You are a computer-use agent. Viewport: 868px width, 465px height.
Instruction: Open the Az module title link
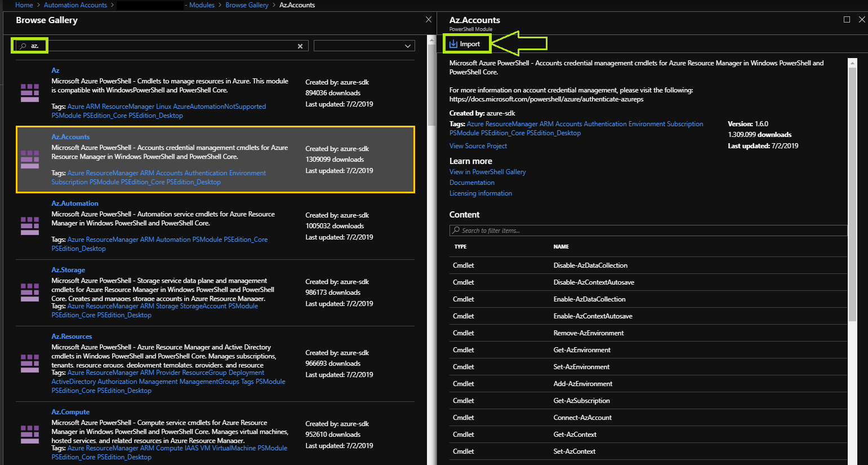pos(55,70)
